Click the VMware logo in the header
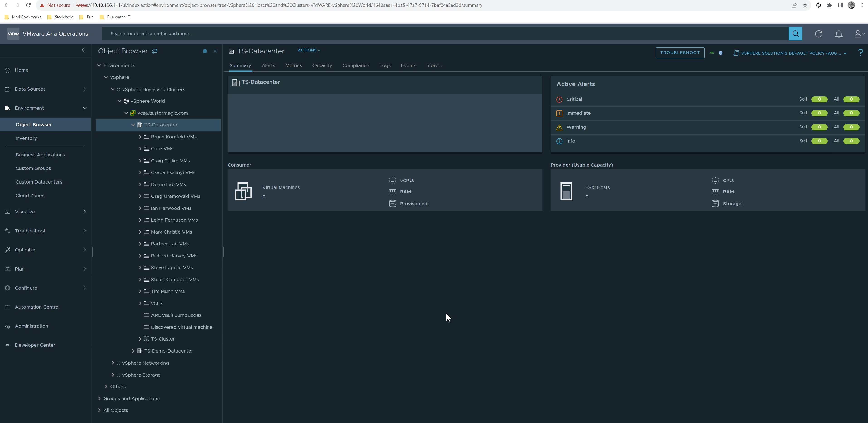 click(x=13, y=34)
